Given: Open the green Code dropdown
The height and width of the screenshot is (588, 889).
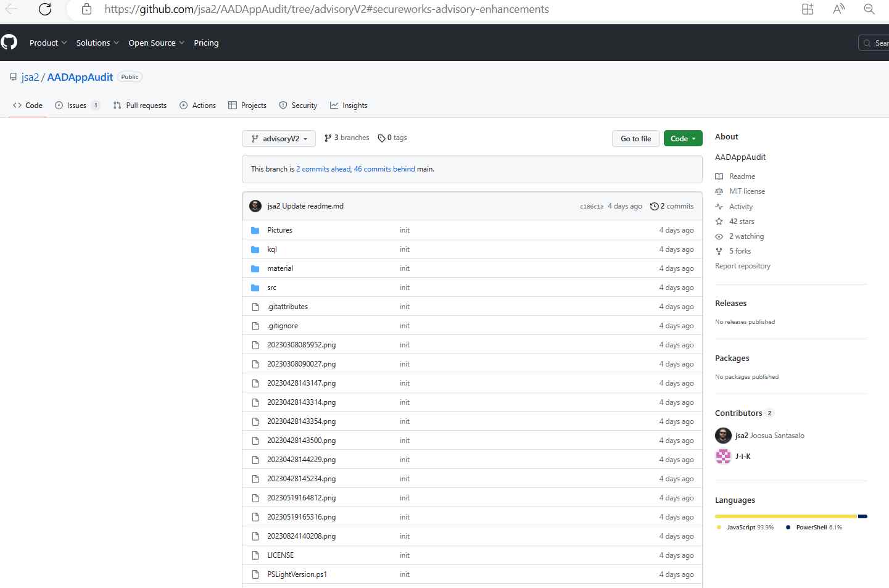Looking at the screenshot, I should coord(682,138).
